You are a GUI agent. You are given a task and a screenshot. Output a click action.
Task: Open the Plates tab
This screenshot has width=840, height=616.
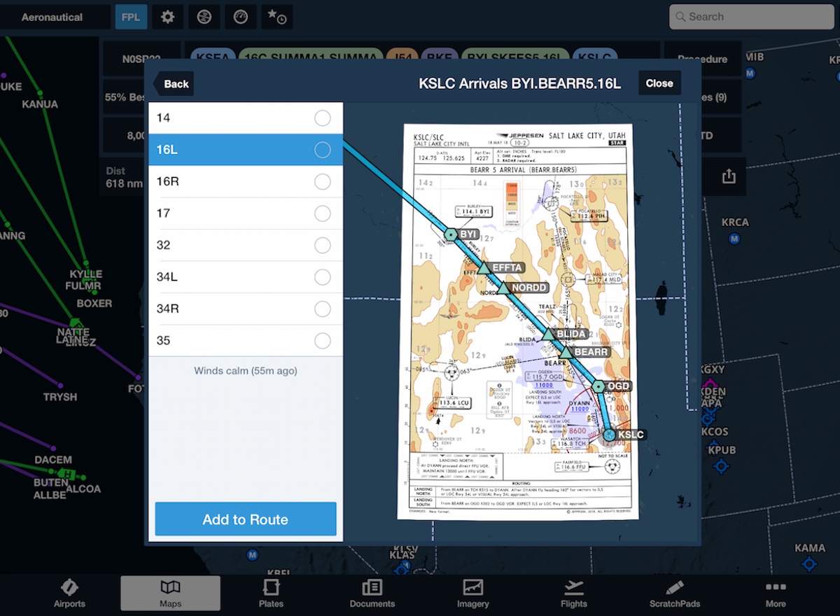click(x=271, y=594)
